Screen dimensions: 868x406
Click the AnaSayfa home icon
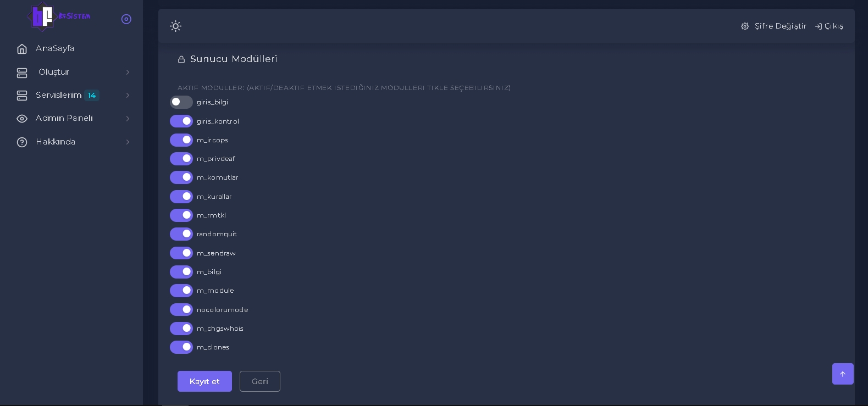[x=22, y=49]
